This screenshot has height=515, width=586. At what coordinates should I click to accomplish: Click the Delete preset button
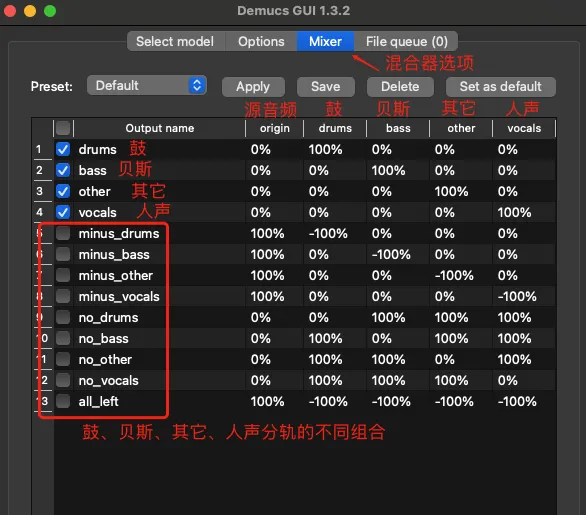[x=400, y=87]
